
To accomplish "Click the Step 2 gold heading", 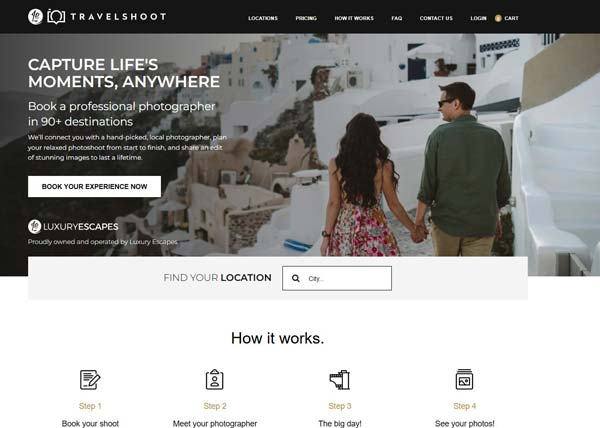I will click(x=215, y=406).
